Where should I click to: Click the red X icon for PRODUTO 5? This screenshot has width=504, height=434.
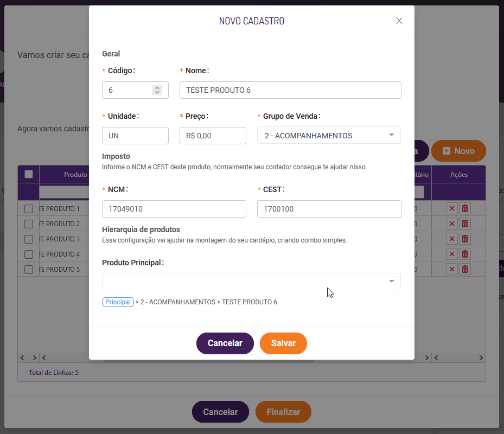point(451,270)
